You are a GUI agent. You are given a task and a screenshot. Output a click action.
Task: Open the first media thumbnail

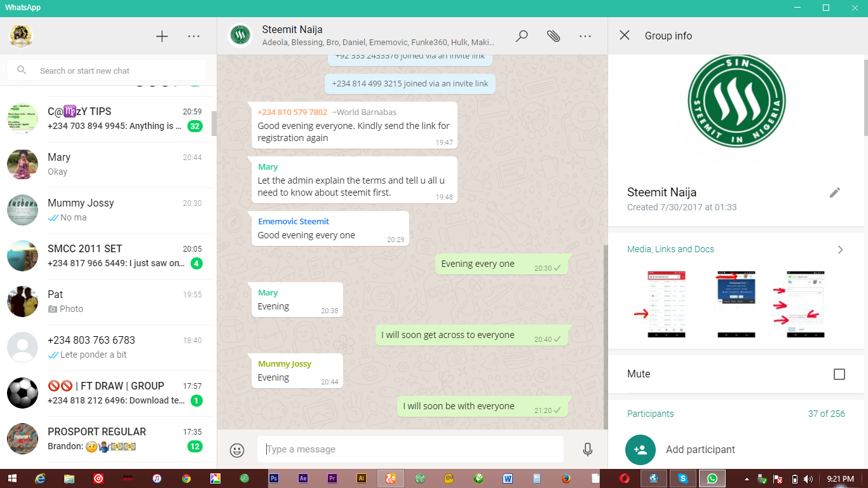[x=665, y=304]
